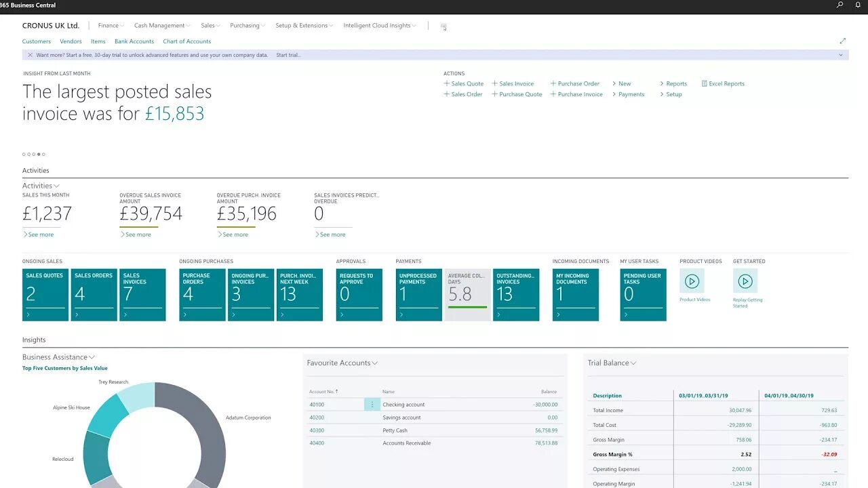Image resolution: width=868 pixels, height=488 pixels.
Task: Open the Purchasing menu
Action: point(248,26)
